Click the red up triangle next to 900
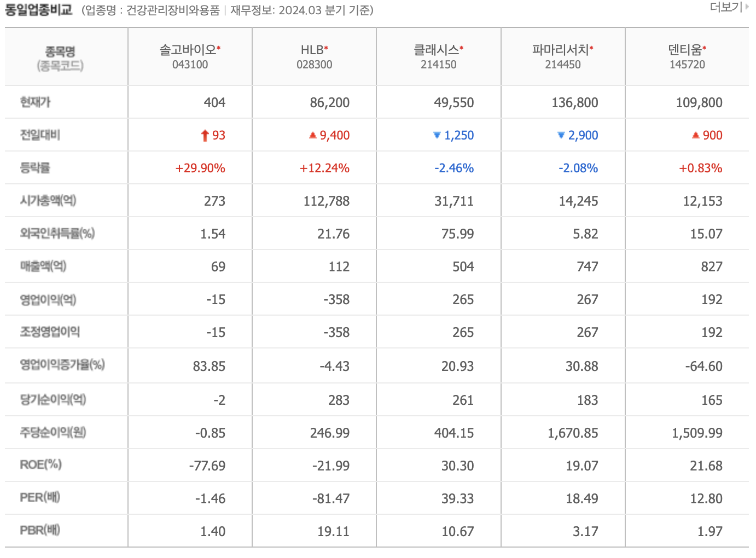Image resolution: width=756 pixels, height=558 pixels. click(x=696, y=135)
